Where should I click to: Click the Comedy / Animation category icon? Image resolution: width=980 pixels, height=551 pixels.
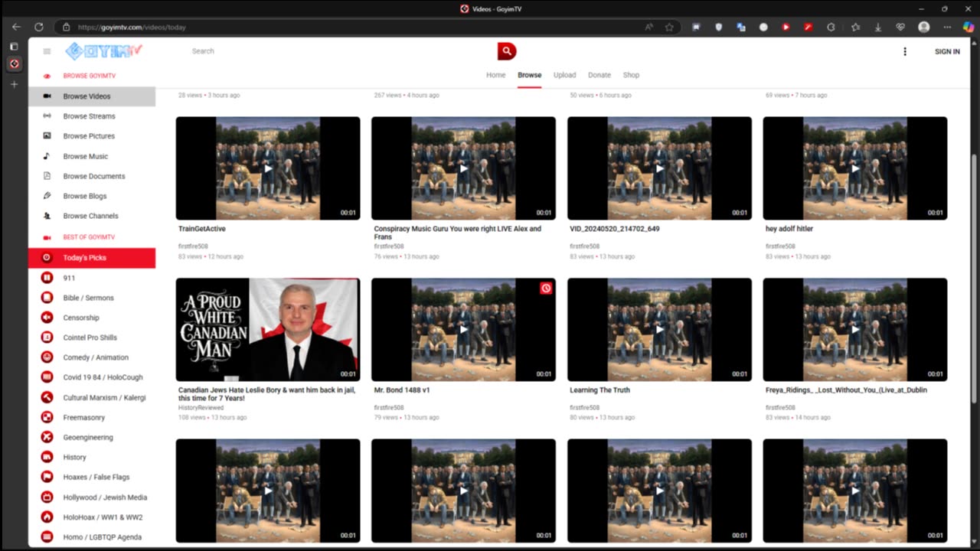pos(47,357)
